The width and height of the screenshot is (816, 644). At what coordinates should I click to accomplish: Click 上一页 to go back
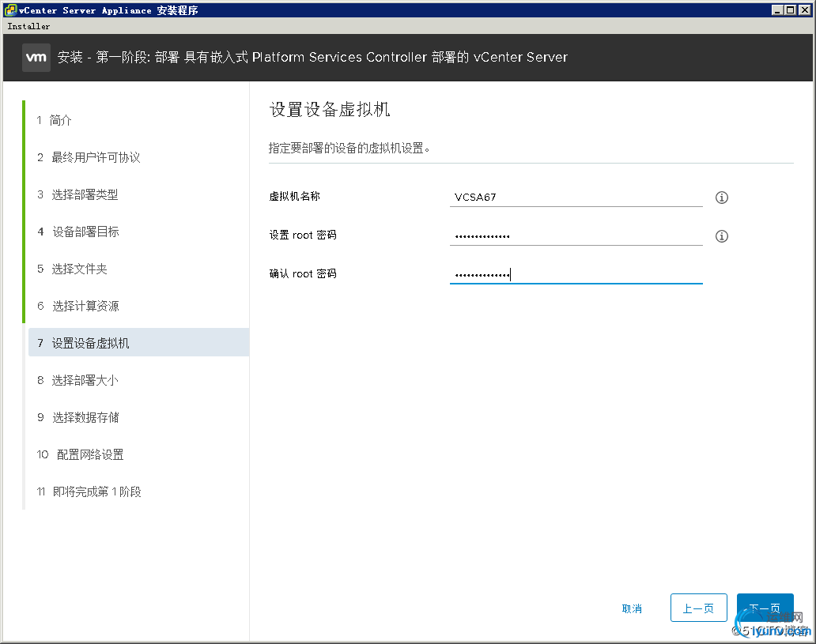tap(698, 608)
